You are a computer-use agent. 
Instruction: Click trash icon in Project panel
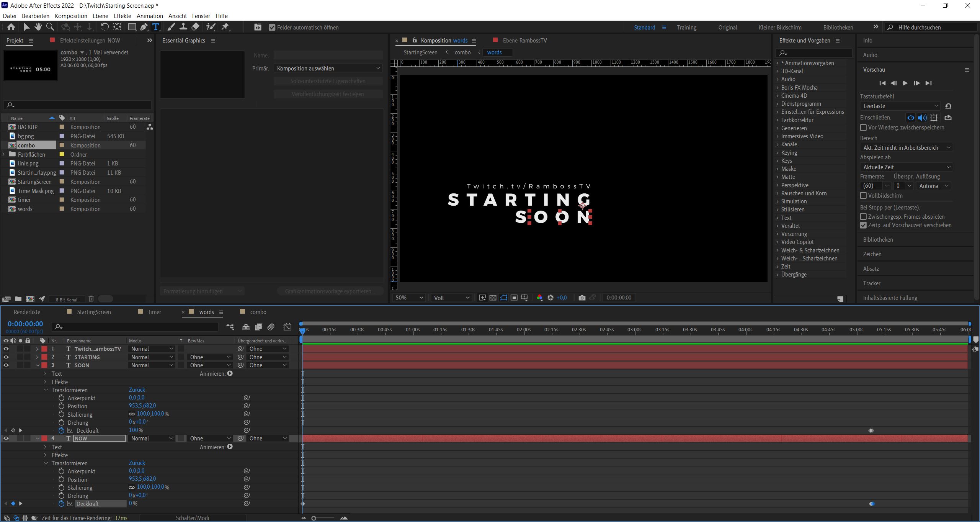tap(91, 299)
